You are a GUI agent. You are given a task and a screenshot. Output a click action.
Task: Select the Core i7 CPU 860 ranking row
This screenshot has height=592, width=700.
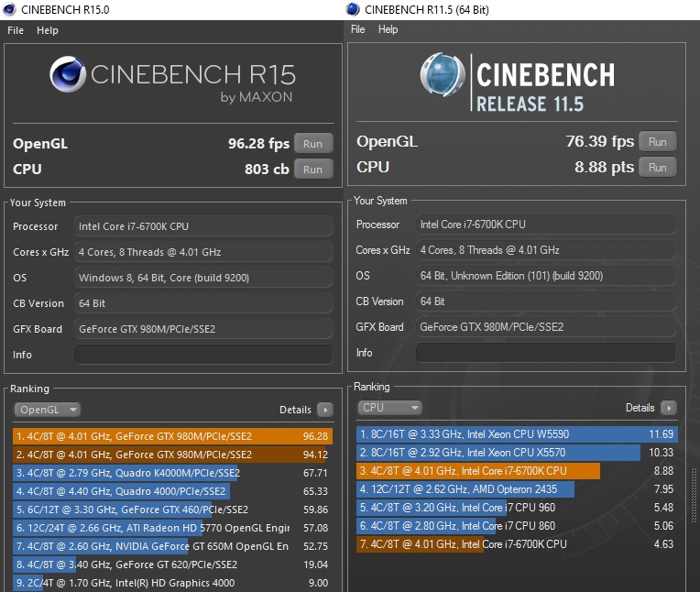point(517,525)
